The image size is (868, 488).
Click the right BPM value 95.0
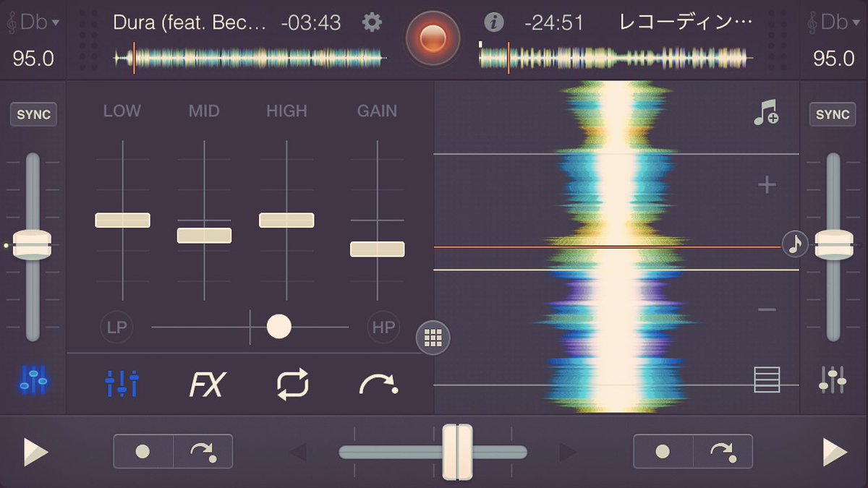click(x=834, y=59)
